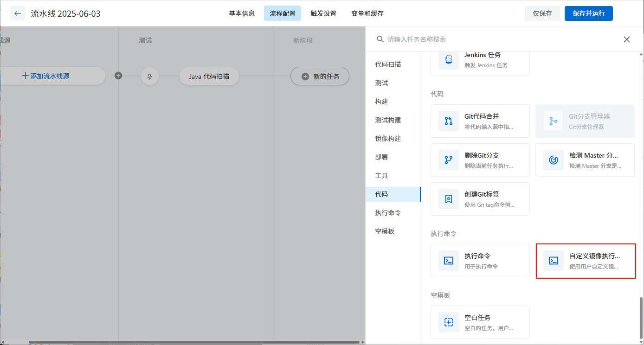644x345 pixels.
Task: Click the Git分支管理器 icon
Action: [x=553, y=121]
